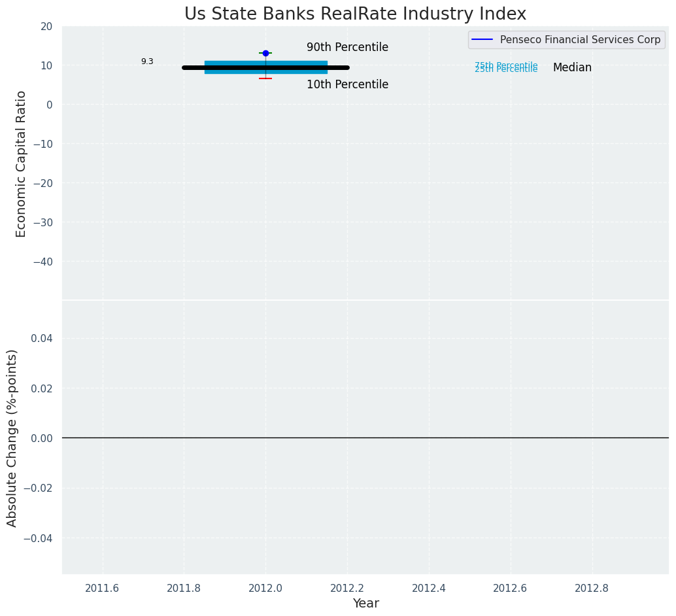This screenshot has width=676, height=616.
Task: Click the blue Penseco data point marker
Action: [x=265, y=53]
